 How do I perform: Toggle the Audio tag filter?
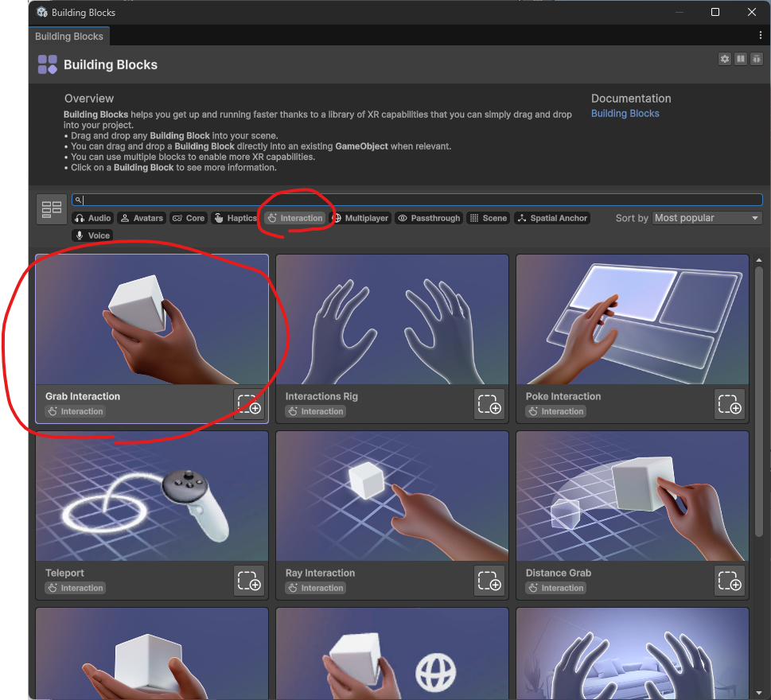[93, 218]
